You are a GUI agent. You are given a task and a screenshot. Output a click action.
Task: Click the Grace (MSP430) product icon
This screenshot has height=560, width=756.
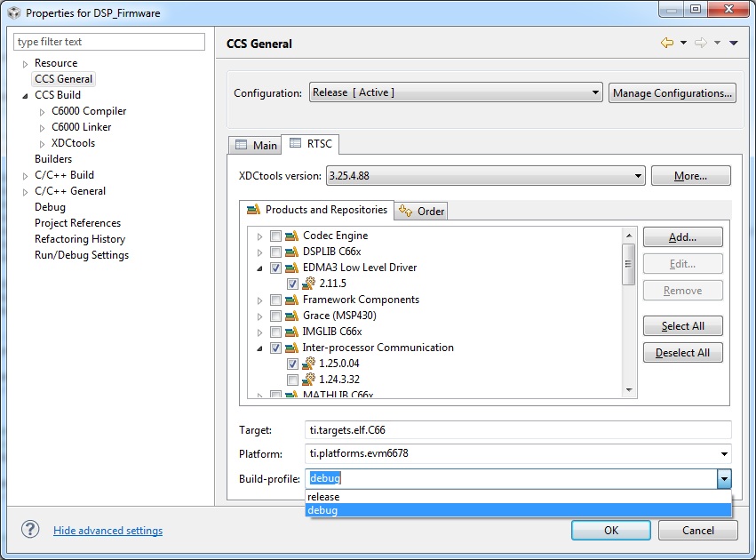pos(291,316)
